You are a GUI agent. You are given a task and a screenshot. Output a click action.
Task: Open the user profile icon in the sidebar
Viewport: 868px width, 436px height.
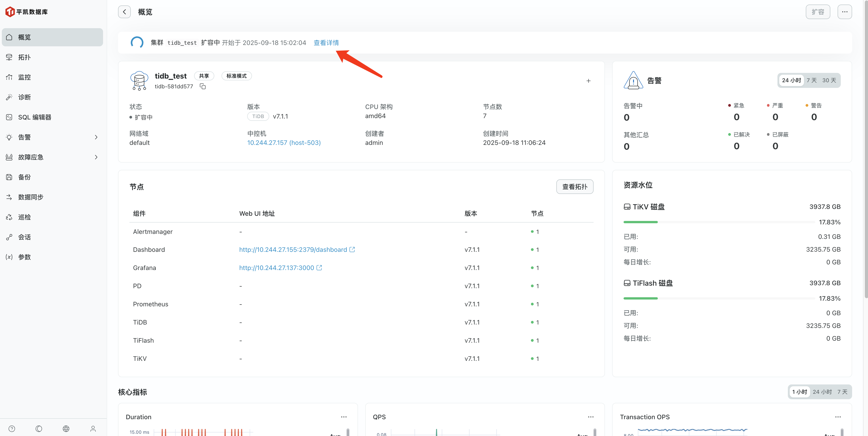[x=93, y=428]
